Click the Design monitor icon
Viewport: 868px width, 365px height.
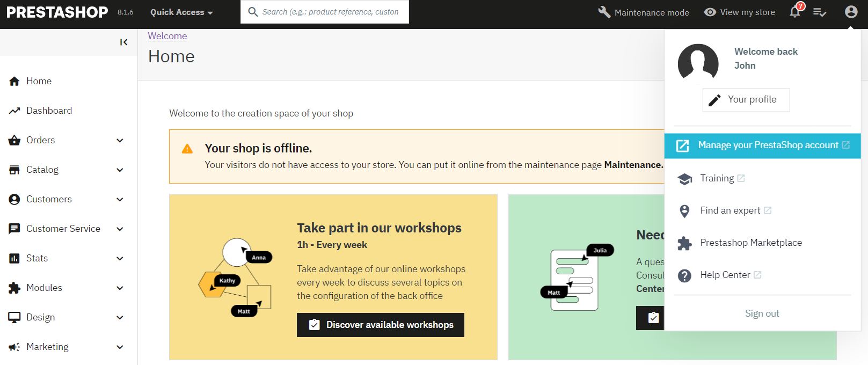(x=14, y=317)
